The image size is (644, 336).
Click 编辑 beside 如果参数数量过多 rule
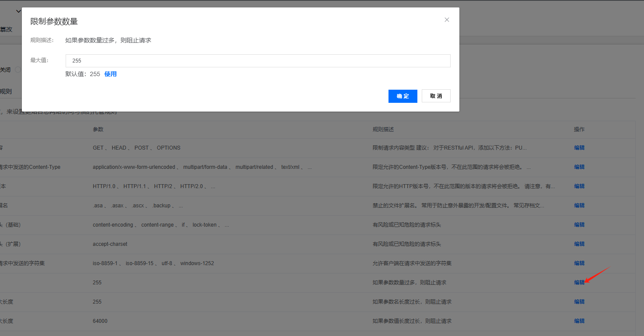pyautogui.click(x=579, y=283)
